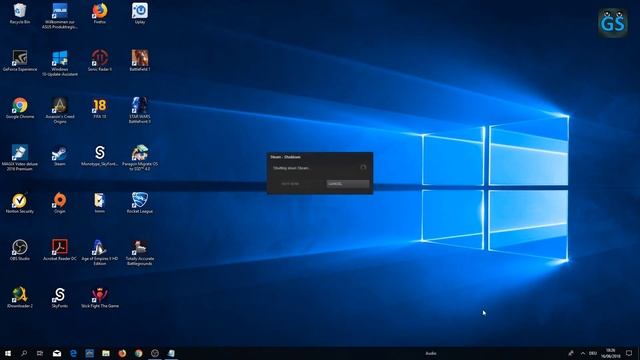Launch Age of Empires II HD shortcut
The width and height of the screenshot is (640, 360).
(100, 252)
